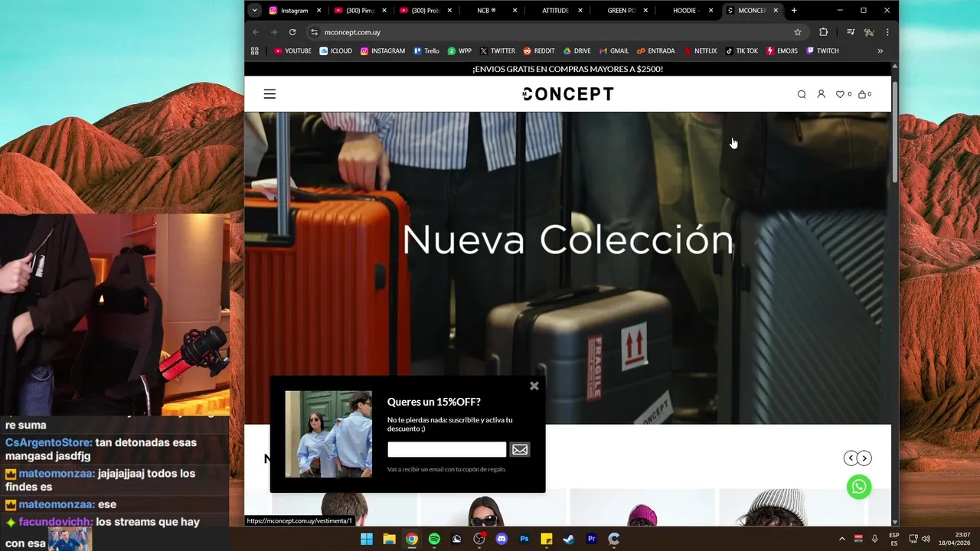View site information icon in address bar
980x551 pixels.
click(x=314, y=32)
